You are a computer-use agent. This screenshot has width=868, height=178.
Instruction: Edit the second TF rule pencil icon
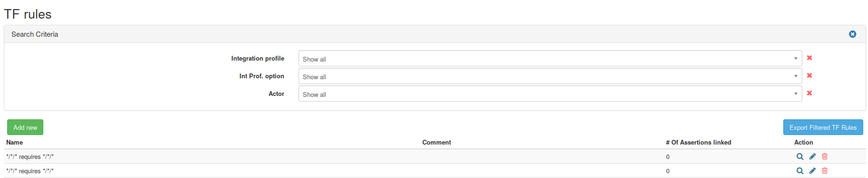(x=812, y=171)
